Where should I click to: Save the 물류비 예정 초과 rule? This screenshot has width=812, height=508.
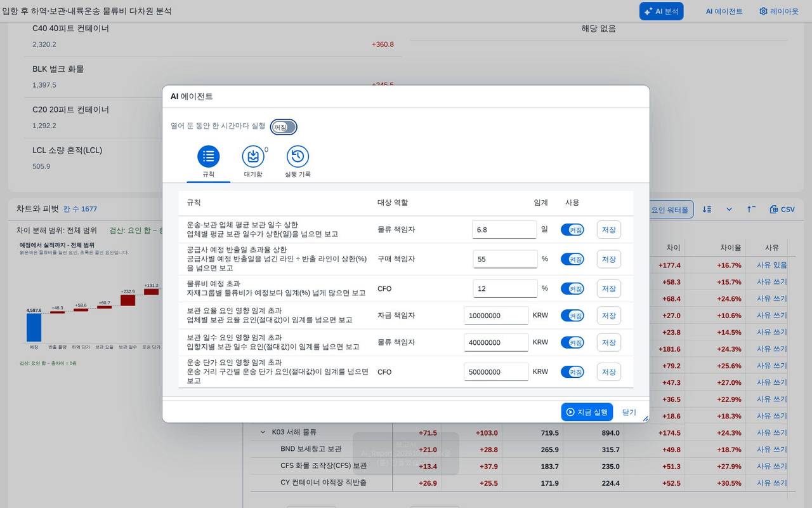click(609, 289)
